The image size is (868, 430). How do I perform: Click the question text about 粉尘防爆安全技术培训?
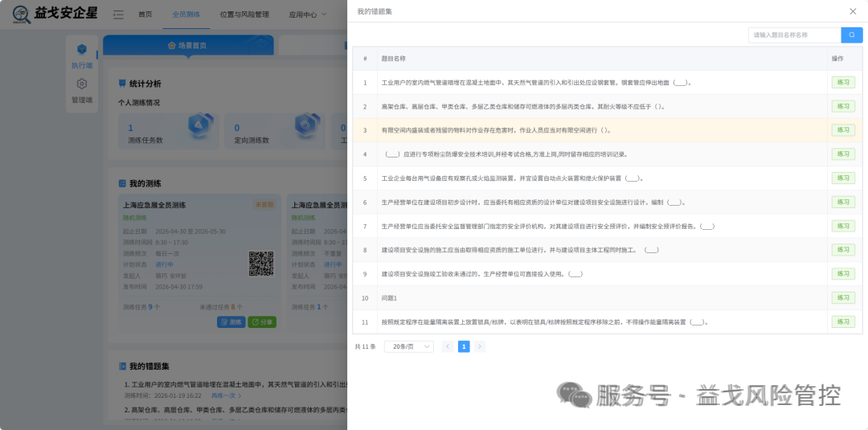[x=506, y=154]
